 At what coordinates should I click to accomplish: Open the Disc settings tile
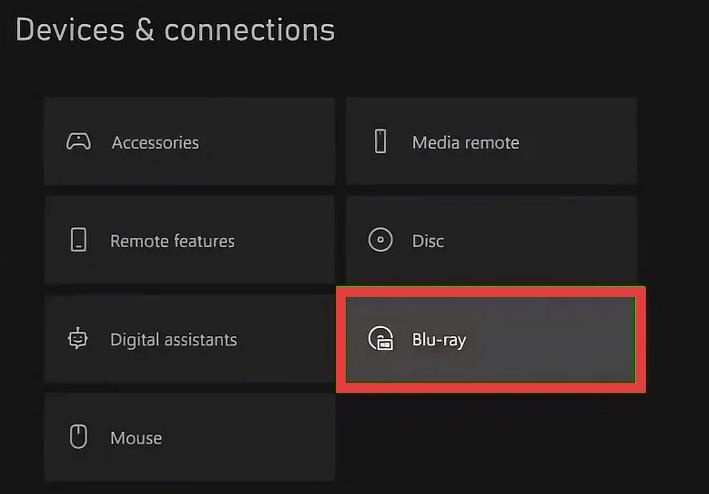[x=492, y=240]
